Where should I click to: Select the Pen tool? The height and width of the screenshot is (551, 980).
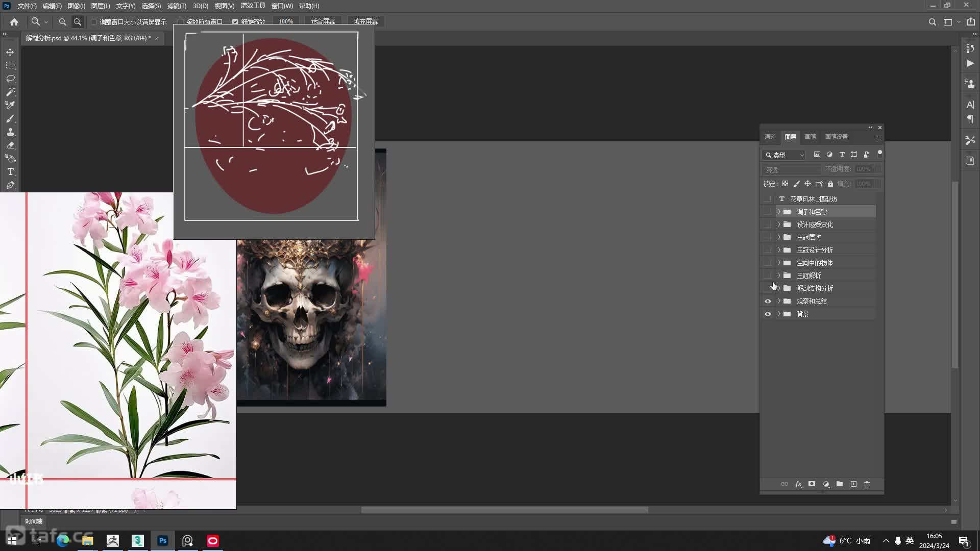pyautogui.click(x=10, y=185)
